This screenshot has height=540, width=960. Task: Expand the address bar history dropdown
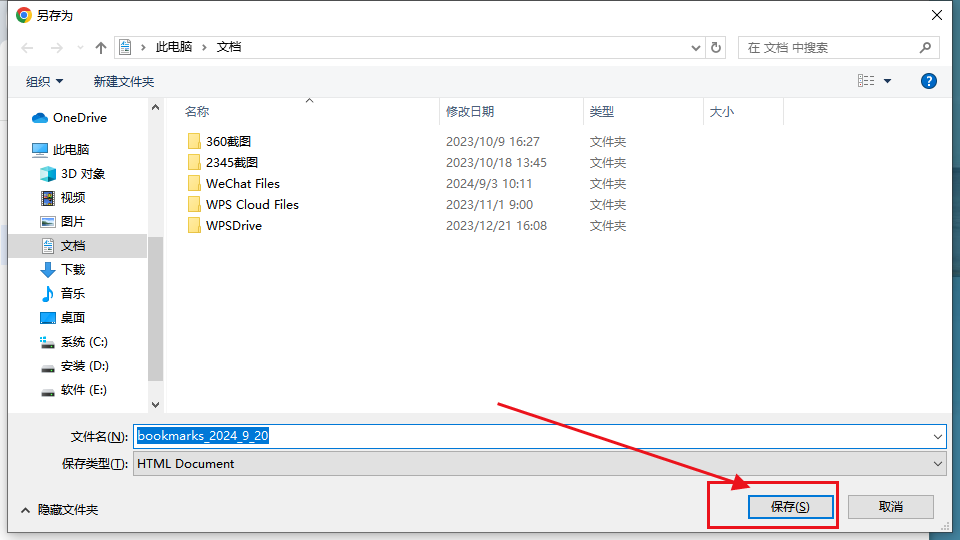696,48
